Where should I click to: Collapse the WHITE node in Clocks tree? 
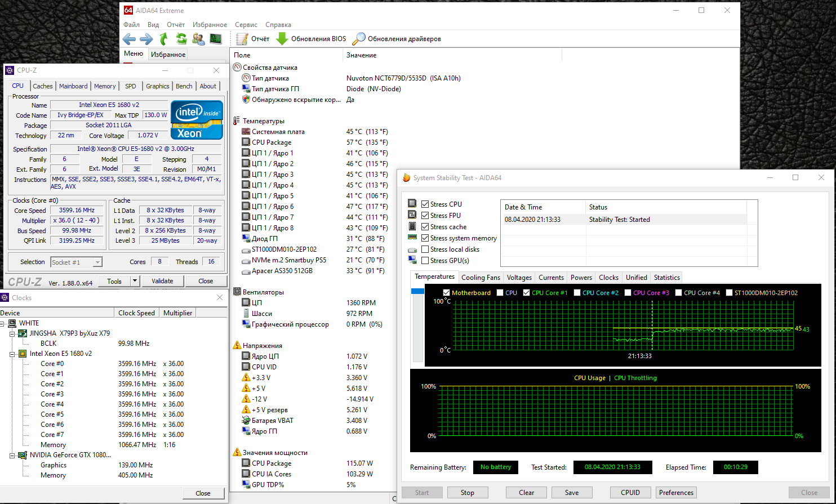(3, 323)
